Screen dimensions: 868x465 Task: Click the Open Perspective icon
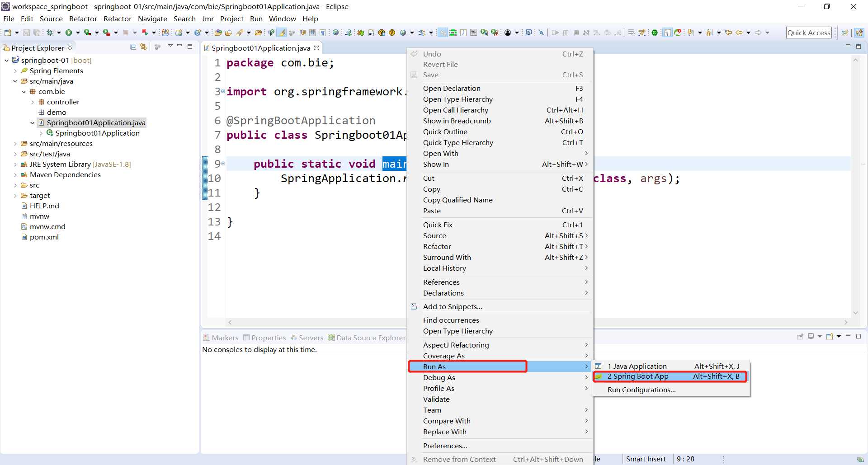844,33
